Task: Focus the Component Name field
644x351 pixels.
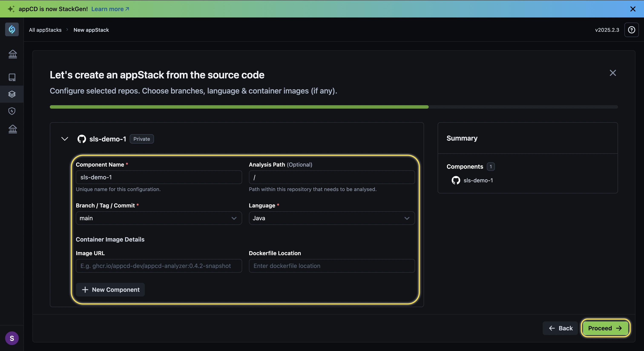Action: 159,177
